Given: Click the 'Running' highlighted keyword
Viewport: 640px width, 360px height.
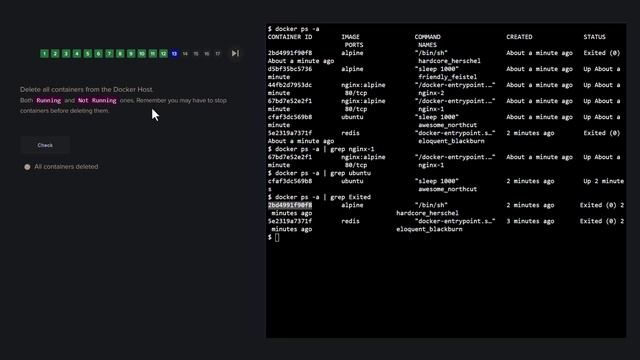Looking at the screenshot, I should point(49,100).
